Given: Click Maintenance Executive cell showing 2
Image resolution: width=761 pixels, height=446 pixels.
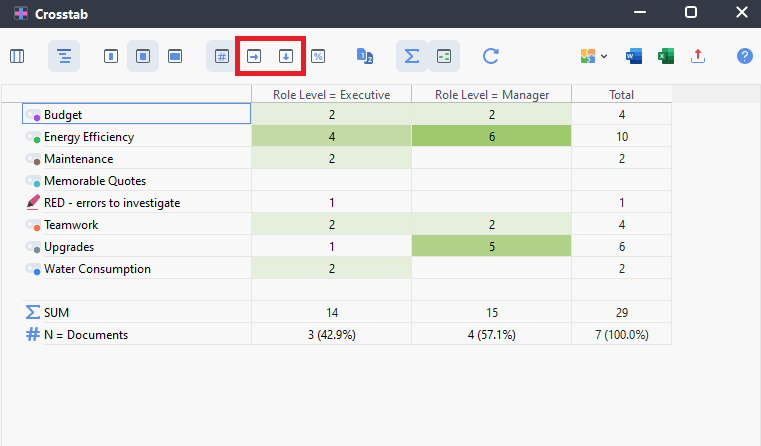Looking at the screenshot, I should (x=331, y=159).
